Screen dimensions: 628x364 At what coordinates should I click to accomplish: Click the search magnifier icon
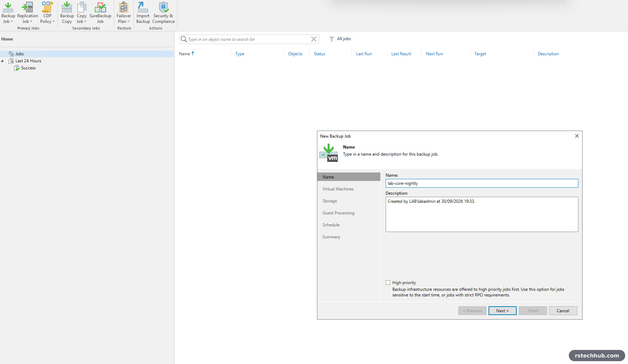(x=184, y=39)
